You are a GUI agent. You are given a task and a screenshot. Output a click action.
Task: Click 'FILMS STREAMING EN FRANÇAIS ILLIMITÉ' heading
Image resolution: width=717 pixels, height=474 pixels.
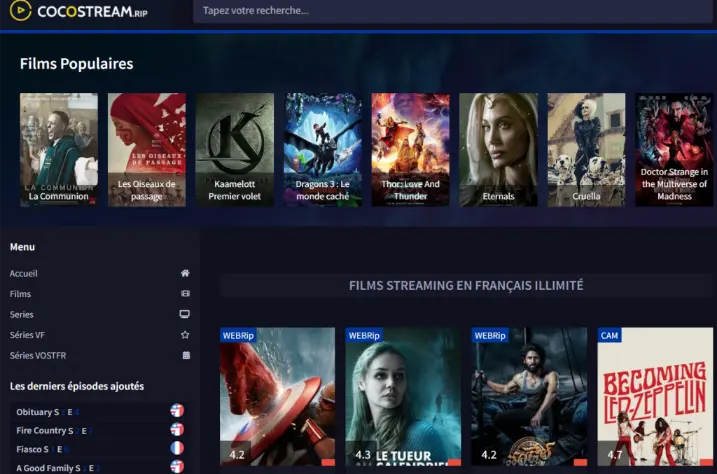point(466,286)
